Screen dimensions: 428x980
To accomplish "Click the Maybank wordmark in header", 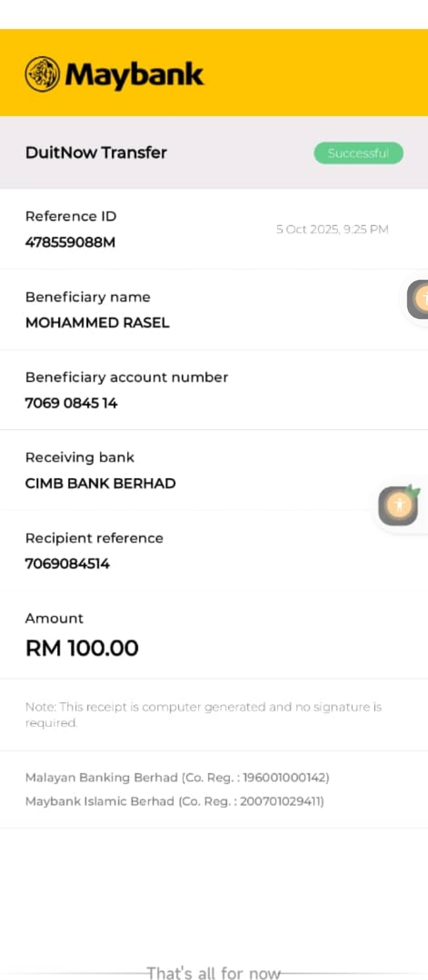I will [134, 75].
